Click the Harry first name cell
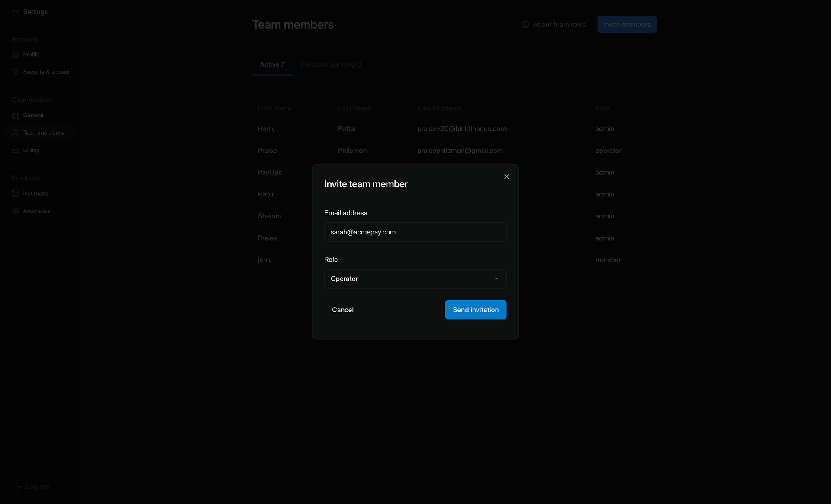Image resolution: width=831 pixels, height=504 pixels. [266, 128]
